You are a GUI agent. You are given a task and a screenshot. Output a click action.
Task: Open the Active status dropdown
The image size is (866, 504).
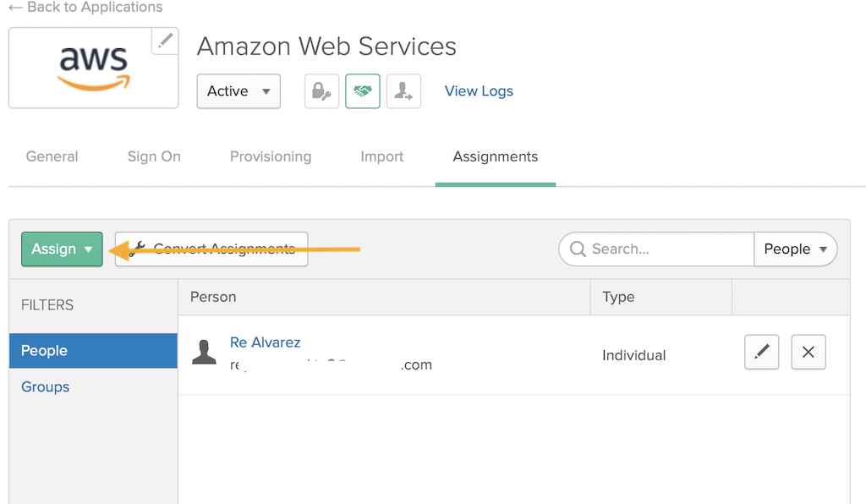(238, 91)
